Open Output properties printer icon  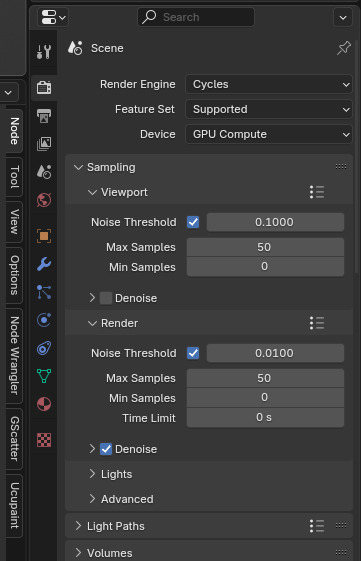(x=44, y=116)
